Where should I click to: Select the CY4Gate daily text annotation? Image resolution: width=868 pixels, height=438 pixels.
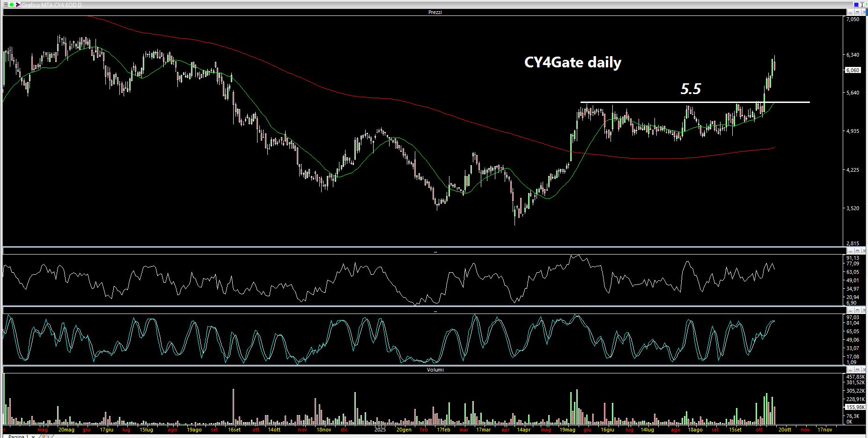click(573, 62)
